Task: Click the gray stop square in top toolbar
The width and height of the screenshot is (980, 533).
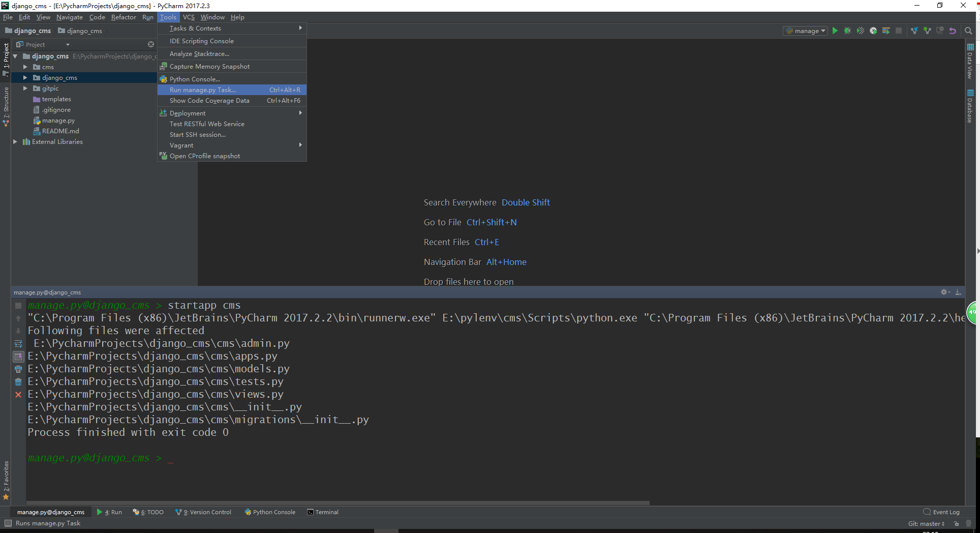Action: [899, 31]
